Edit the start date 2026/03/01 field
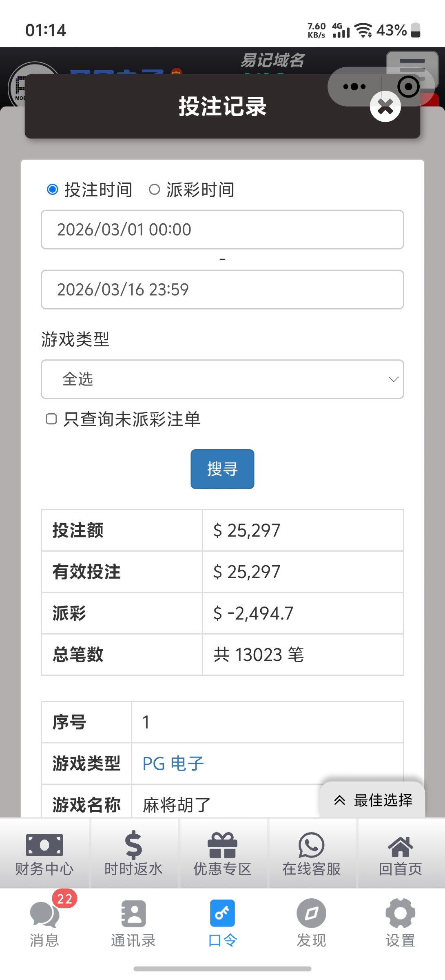This screenshot has height=980, width=445. point(222,229)
